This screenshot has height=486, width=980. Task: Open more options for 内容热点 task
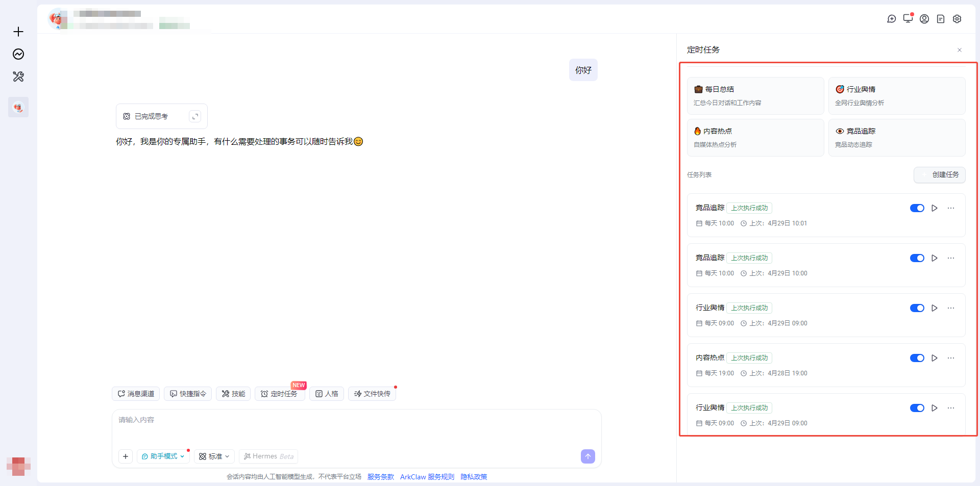(951, 358)
